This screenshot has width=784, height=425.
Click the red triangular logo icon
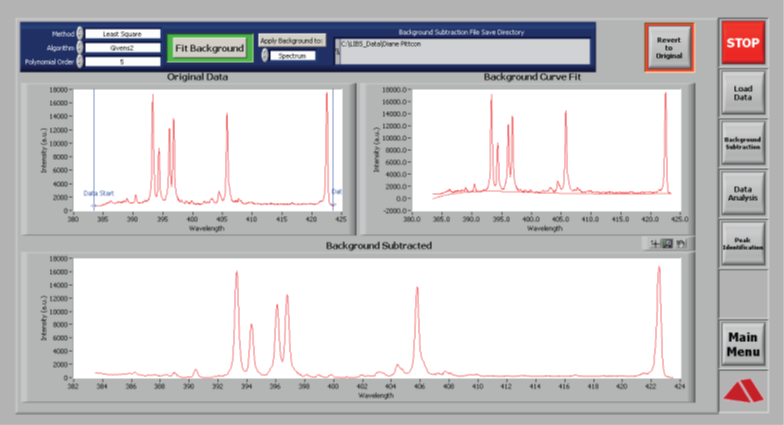point(743,394)
